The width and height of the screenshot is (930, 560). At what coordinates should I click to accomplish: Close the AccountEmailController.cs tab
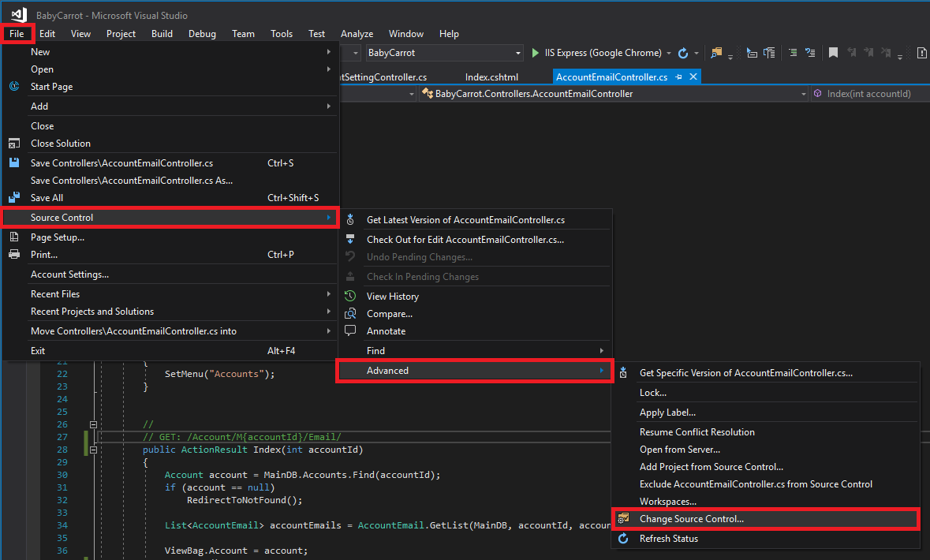coord(693,77)
